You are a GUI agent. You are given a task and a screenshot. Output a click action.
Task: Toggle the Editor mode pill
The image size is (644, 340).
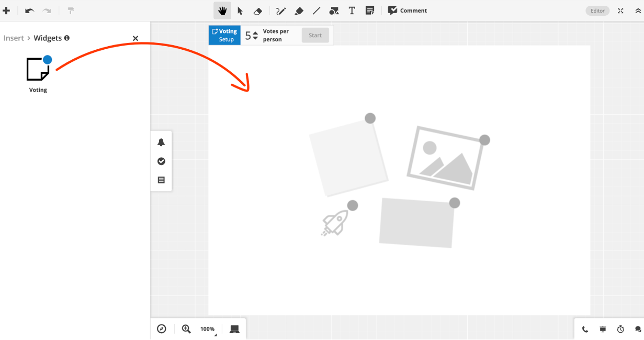[597, 10]
